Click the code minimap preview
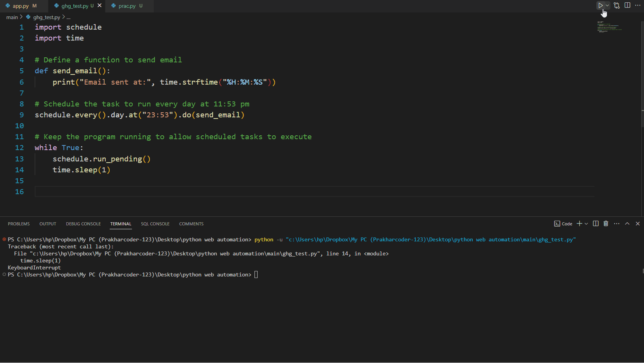The height and width of the screenshot is (363, 644). 609,27
